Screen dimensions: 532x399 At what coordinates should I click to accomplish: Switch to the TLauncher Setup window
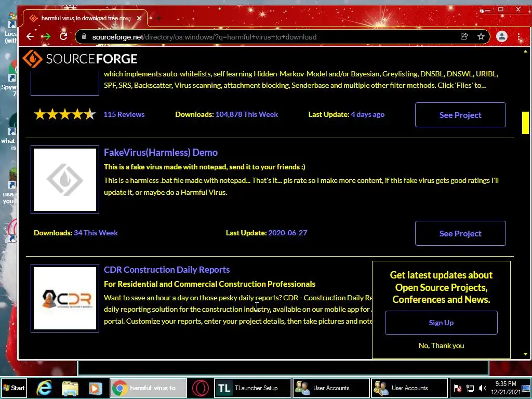(x=252, y=388)
